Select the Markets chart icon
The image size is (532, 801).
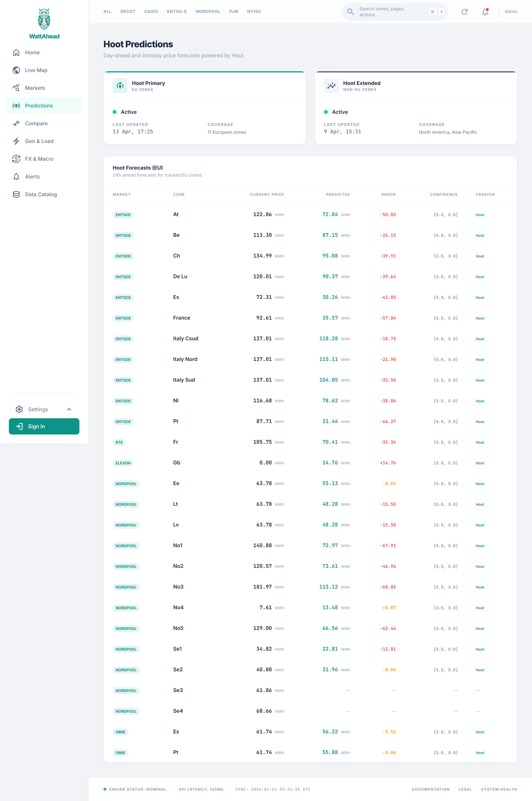pyautogui.click(x=16, y=88)
